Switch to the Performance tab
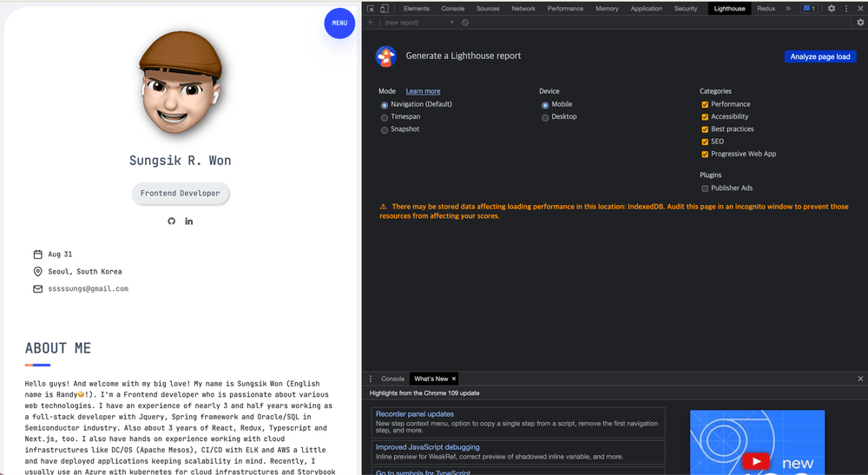 click(565, 9)
